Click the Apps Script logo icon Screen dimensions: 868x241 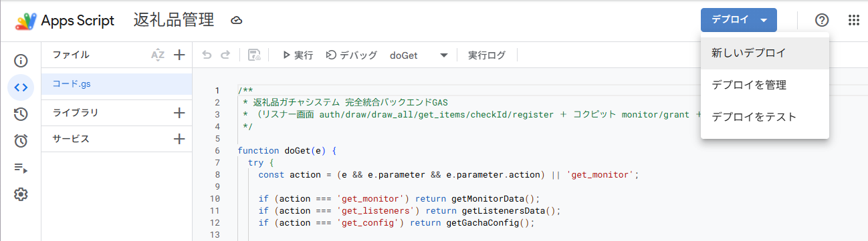pos(26,21)
